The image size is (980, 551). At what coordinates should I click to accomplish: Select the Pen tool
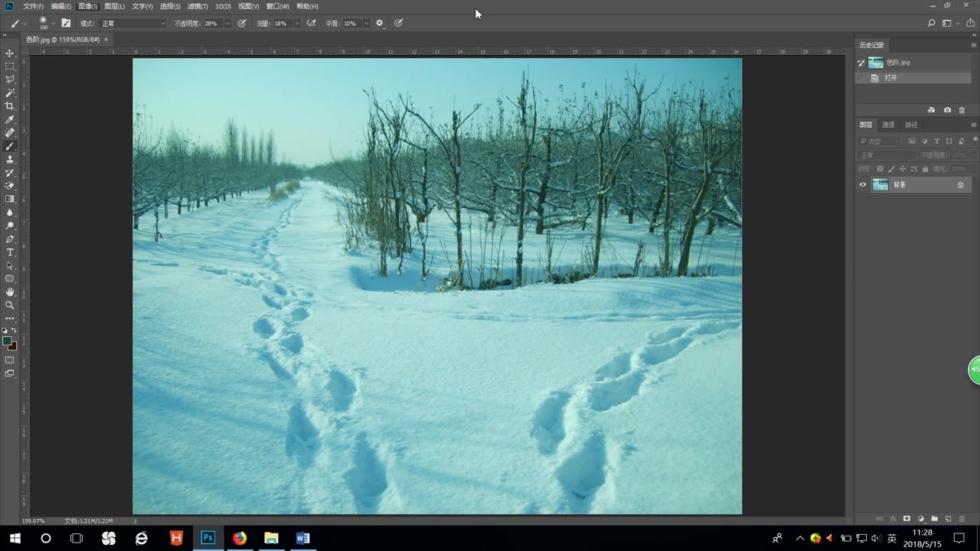(10, 239)
